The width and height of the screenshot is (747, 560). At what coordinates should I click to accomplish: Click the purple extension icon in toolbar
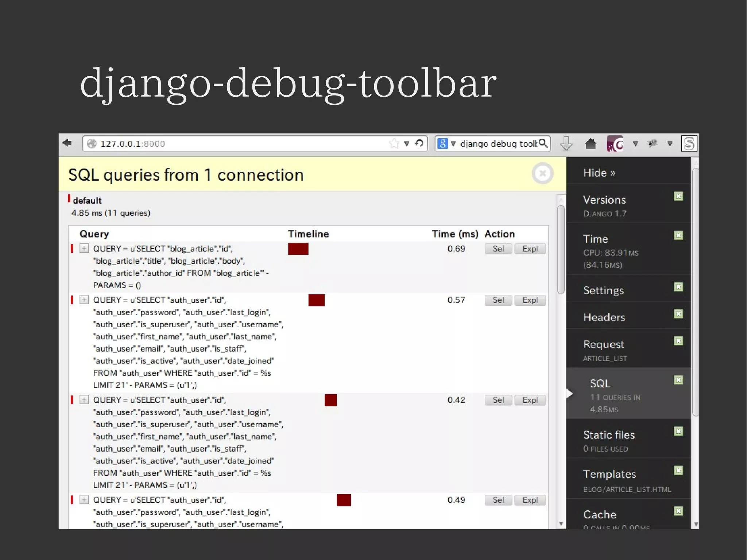[615, 144]
